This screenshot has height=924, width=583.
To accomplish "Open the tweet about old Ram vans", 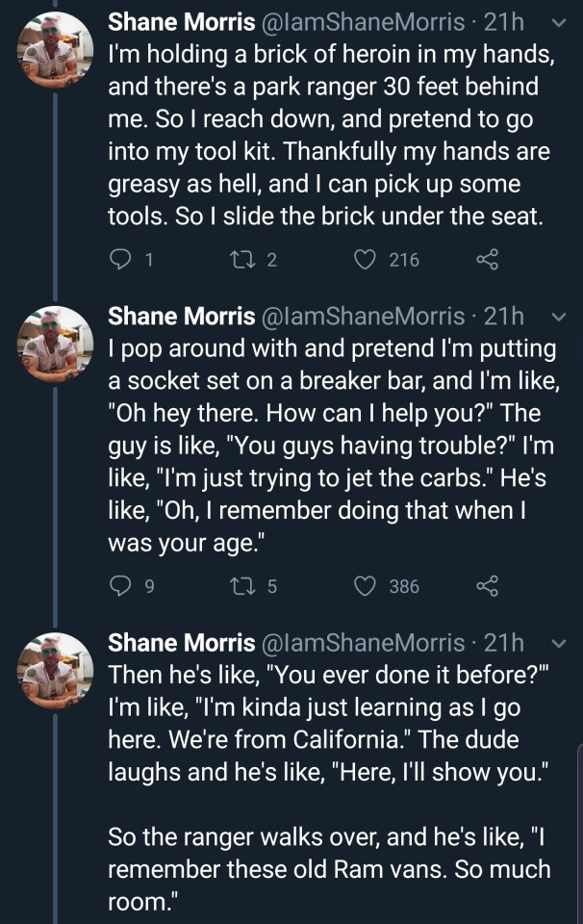I will pos(329,770).
